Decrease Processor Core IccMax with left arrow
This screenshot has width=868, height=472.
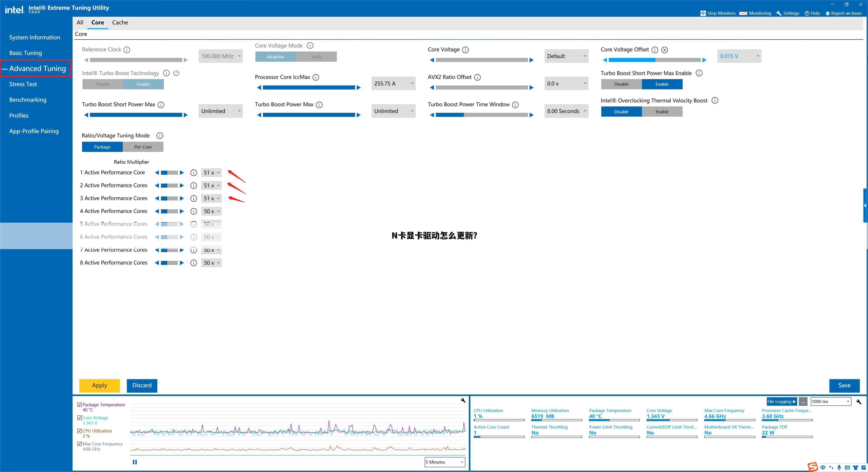point(259,87)
